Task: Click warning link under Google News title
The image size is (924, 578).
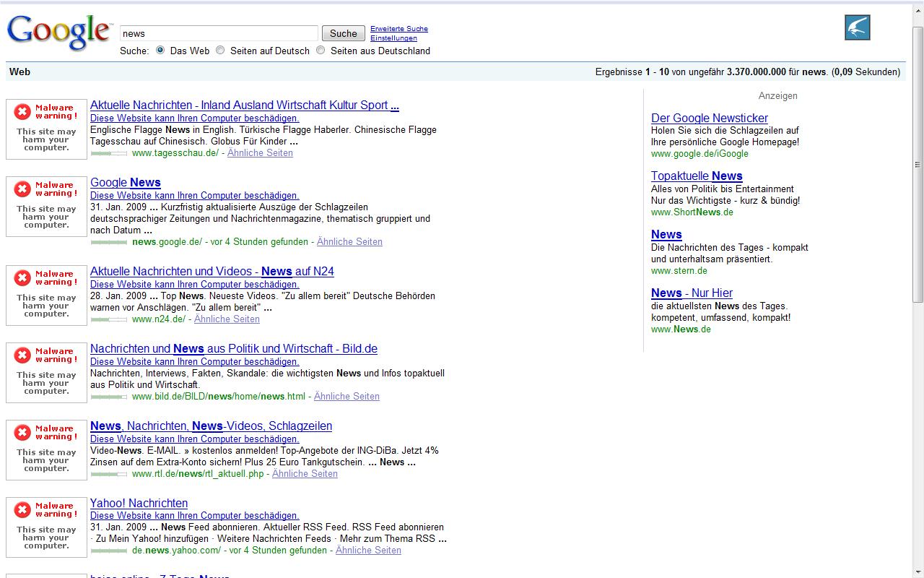Action: click(195, 196)
